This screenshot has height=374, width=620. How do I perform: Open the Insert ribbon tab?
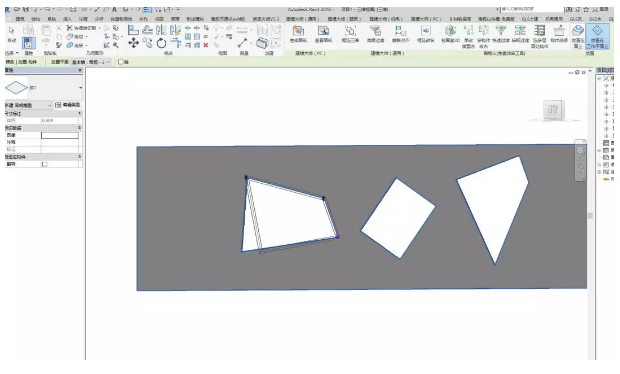[x=67, y=19]
